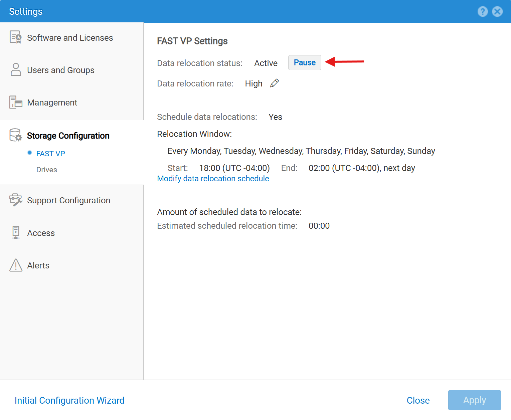Click the Alerts warning triangle icon
The image size is (511, 420).
click(15, 265)
